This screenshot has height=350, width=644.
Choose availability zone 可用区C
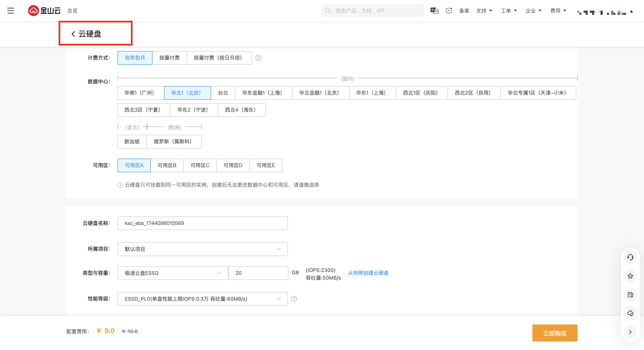coord(200,165)
